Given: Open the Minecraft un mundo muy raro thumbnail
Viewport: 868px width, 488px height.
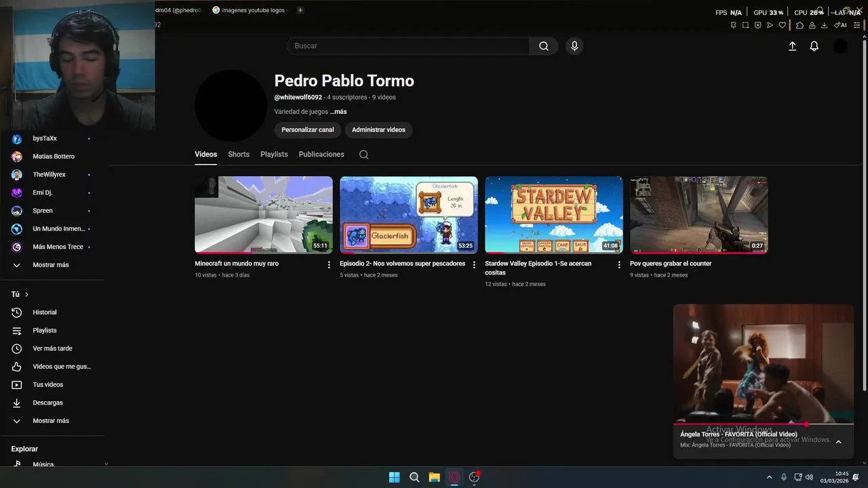Looking at the screenshot, I should coord(264,215).
